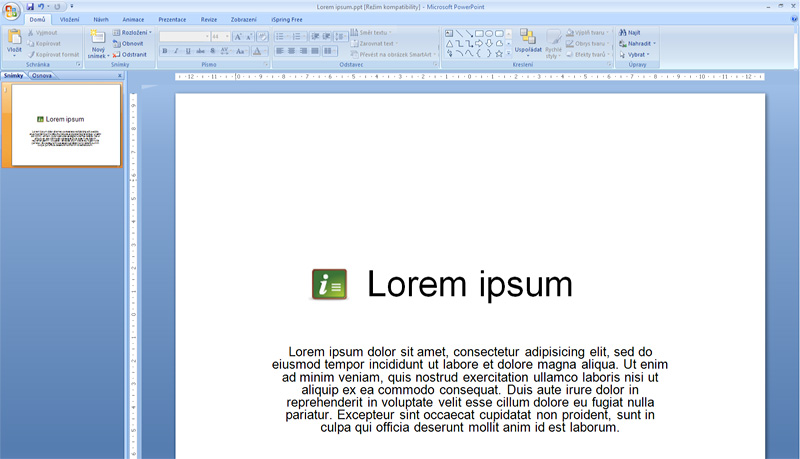This screenshot has height=459, width=800.
Task: Open the Animace ribbon tab
Action: [133, 19]
